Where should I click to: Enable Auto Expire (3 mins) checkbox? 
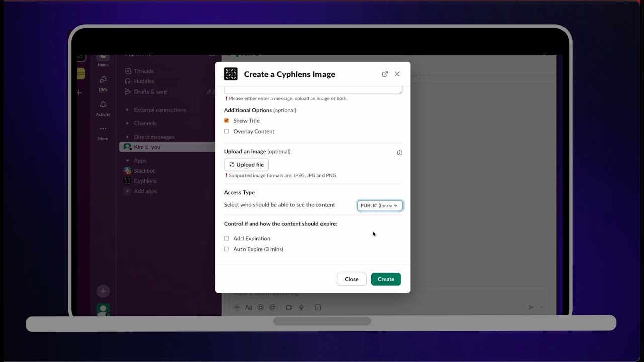pyautogui.click(x=226, y=249)
